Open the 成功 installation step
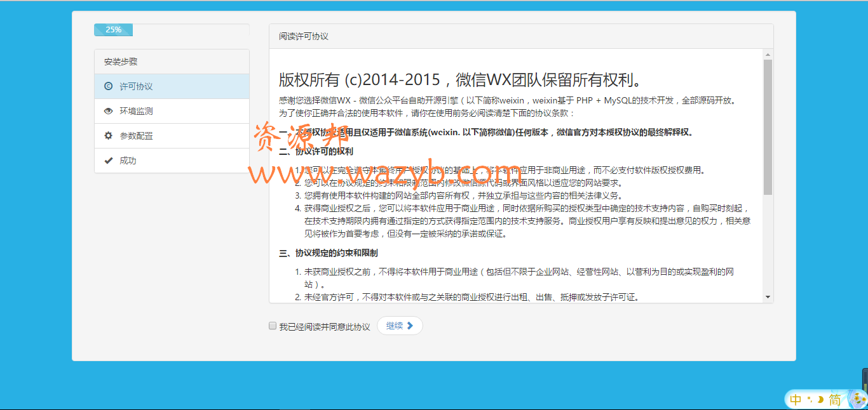 [x=172, y=161]
